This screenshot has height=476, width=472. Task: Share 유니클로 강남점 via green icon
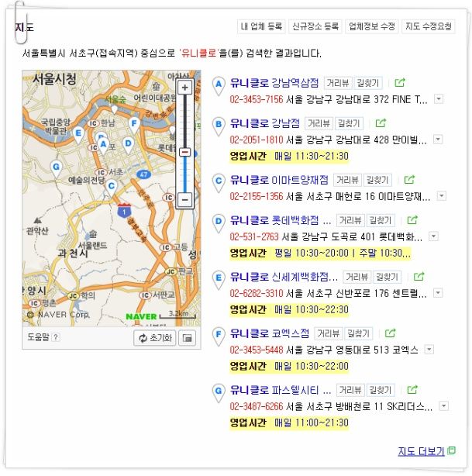(381, 123)
